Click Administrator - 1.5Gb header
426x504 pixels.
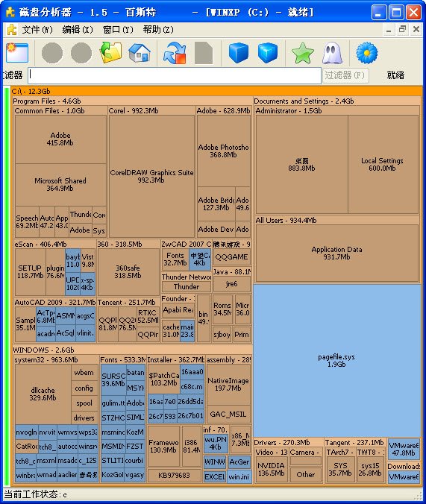coord(289,110)
